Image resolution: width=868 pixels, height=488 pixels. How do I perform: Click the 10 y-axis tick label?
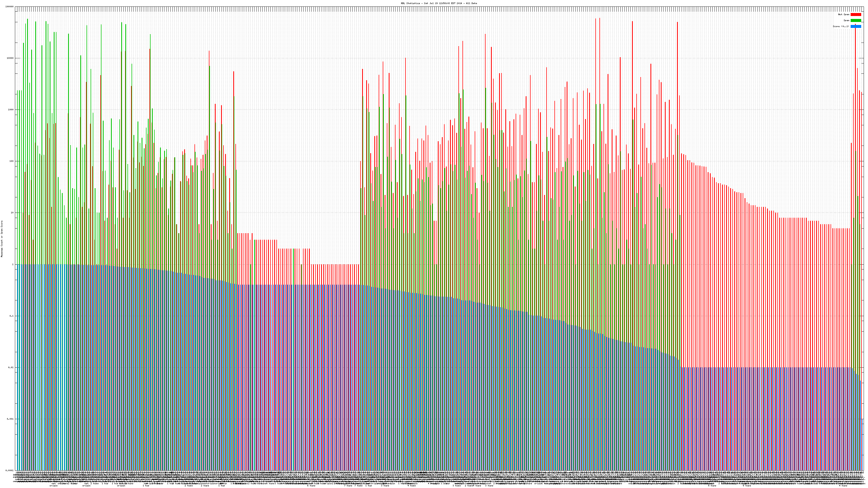pyautogui.click(x=12, y=213)
